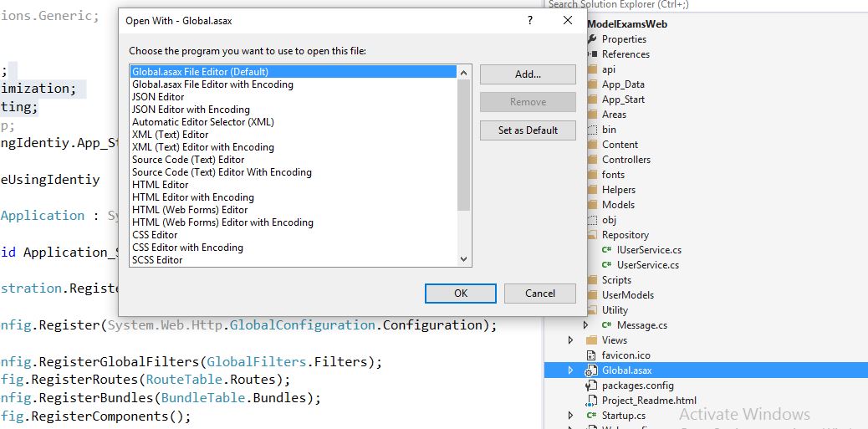Viewport: 868px width, 429px height.
Task: Click the App_Start folder icon
Action: (592, 99)
